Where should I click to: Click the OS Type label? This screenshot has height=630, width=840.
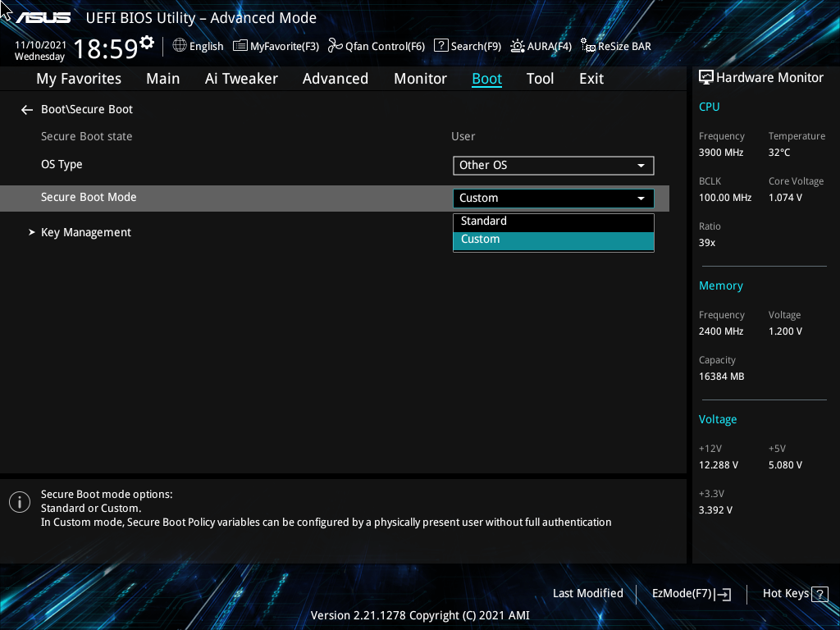coord(62,165)
